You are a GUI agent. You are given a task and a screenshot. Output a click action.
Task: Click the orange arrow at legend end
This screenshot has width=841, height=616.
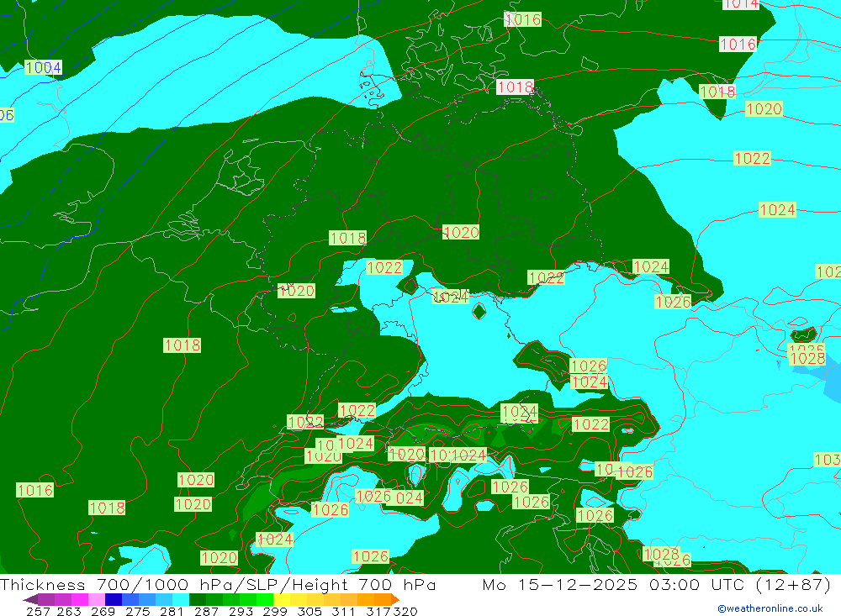click(x=395, y=599)
